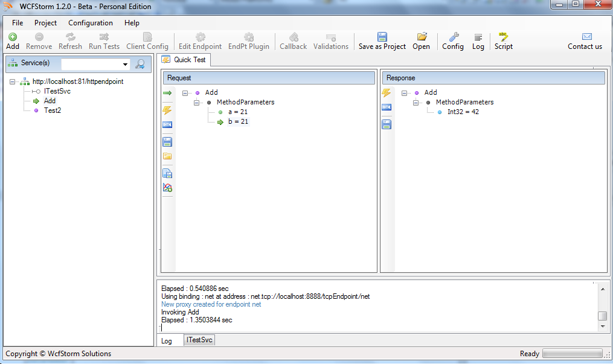This screenshot has height=364, width=613.
Task: Click 'New proxy created for endpoint net' log line
Action: pyautogui.click(x=211, y=304)
